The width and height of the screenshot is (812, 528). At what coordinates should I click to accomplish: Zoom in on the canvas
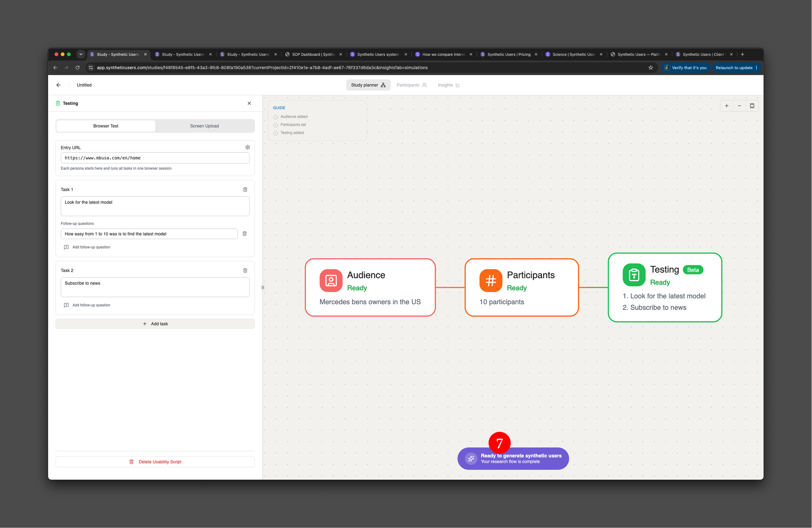coord(727,106)
